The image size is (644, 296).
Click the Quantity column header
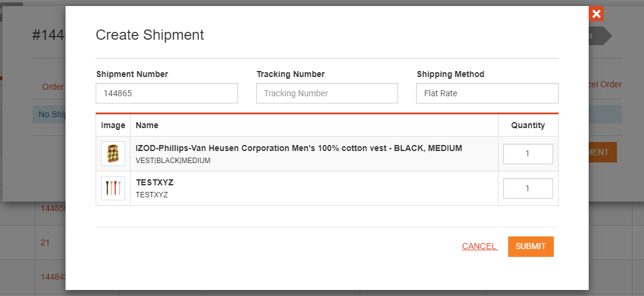pyautogui.click(x=528, y=125)
